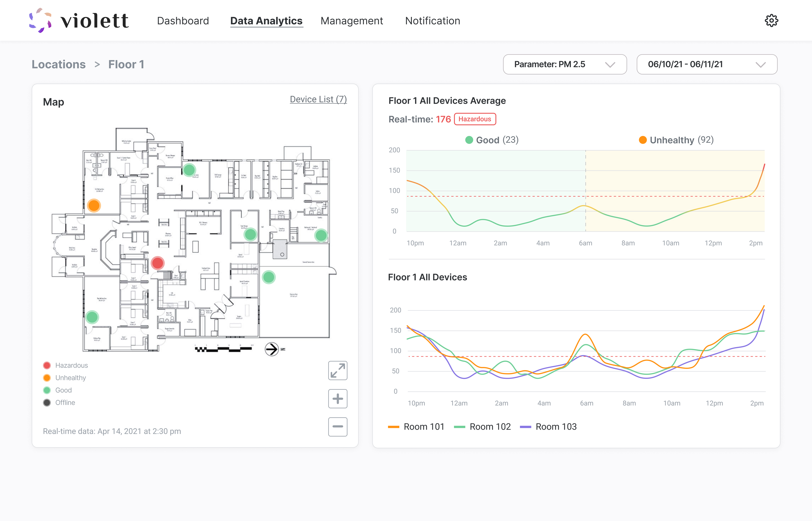This screenshot has height=521, width=812.
Task: Open the Management tab
Action: [352, 21]
